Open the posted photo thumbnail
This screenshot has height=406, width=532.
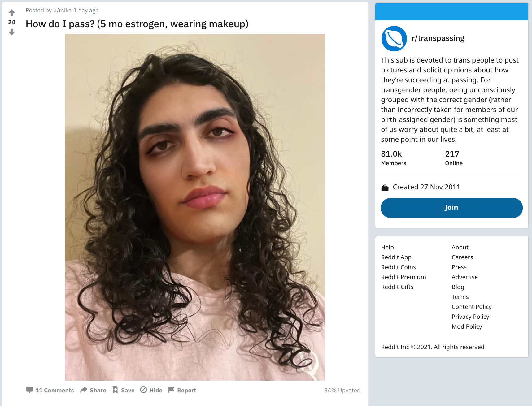pyautogui.click(x=195, y=207)
